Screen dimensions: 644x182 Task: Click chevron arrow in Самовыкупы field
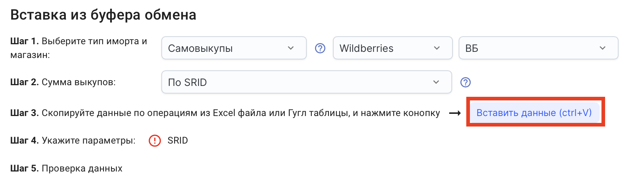click(x=291, y=48)
